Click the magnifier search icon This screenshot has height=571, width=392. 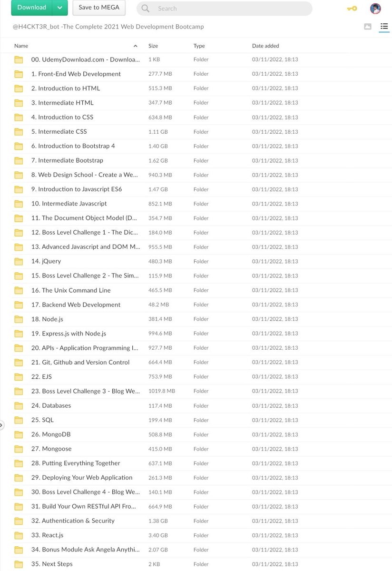pyautogui.click(x=146, y=9)
